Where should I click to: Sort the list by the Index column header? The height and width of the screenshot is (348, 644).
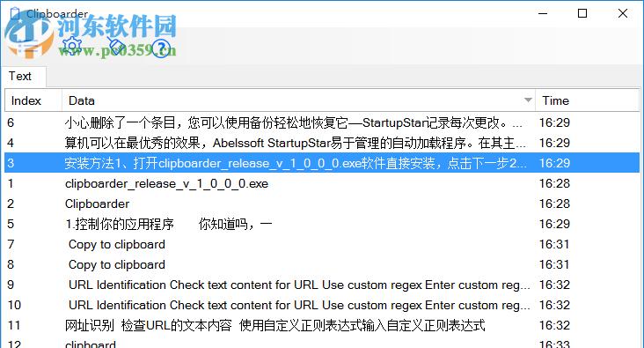click(33, 100)
